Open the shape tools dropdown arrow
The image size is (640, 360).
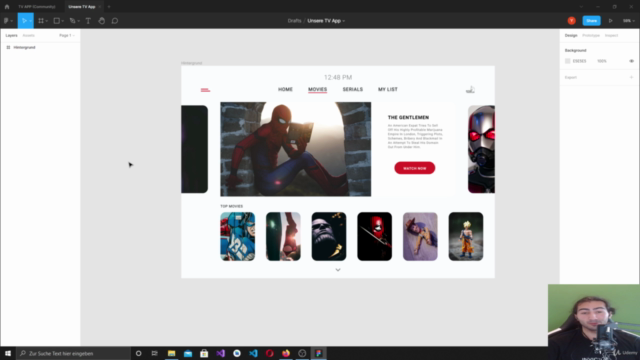tap(62, 21)
